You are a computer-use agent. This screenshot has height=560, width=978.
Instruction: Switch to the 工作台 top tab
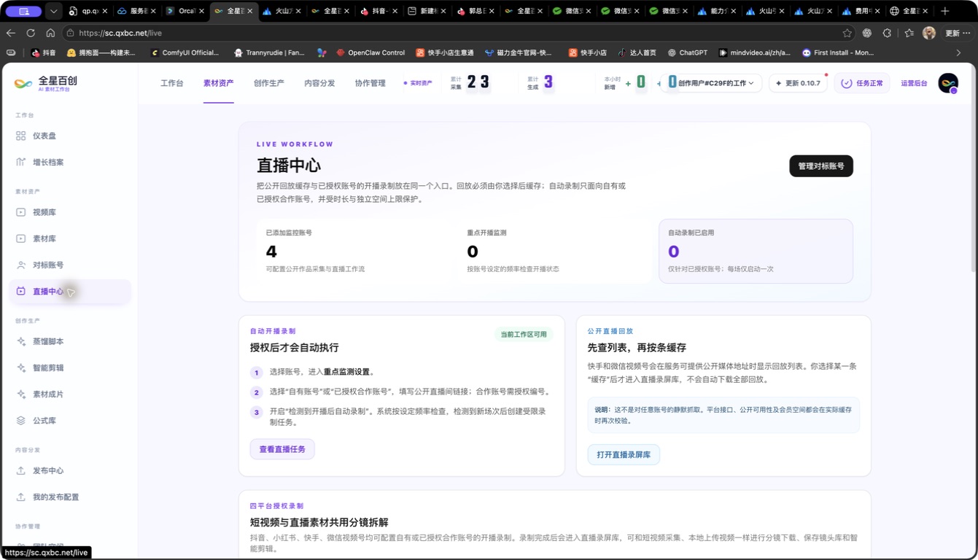tap(172, 83)
